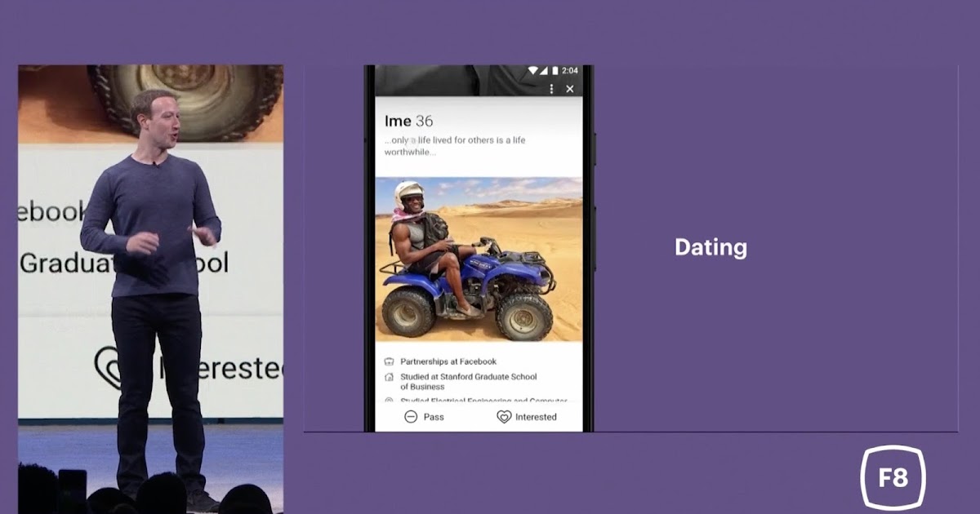980x514 pixels.
Task: Click the 'Dating' slide title
Action: 710,248
